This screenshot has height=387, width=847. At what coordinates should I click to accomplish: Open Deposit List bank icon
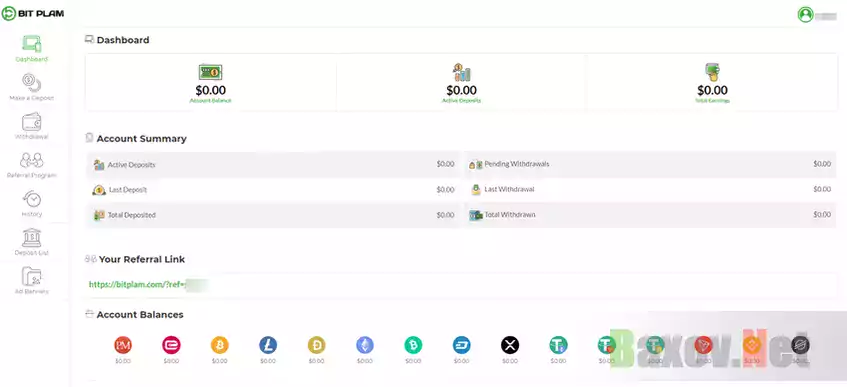click(31, 238)
